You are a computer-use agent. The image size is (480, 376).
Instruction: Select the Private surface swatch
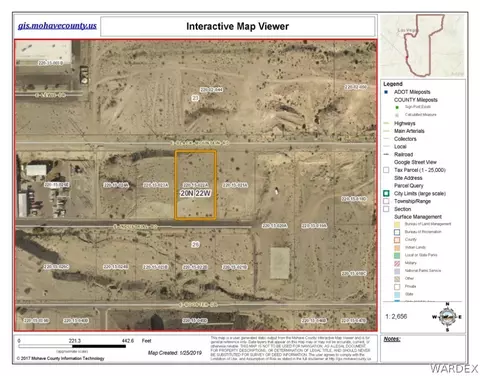(x=397, y=287)
